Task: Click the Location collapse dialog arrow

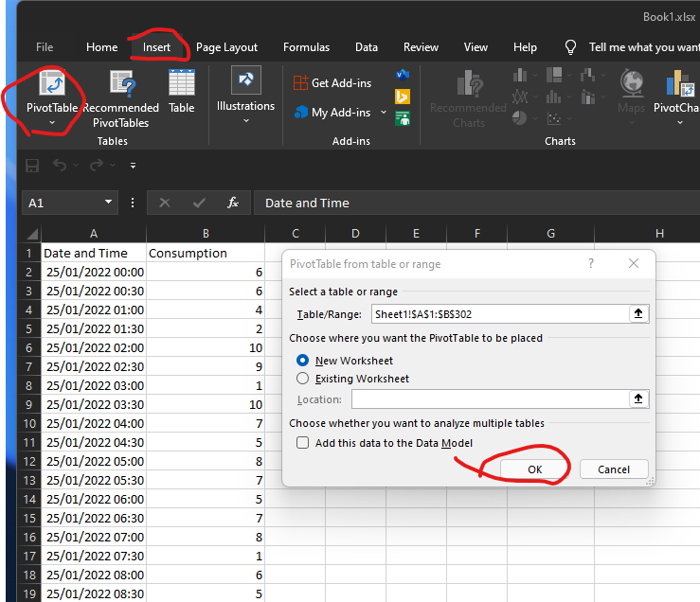Action: tap(638, 398)
